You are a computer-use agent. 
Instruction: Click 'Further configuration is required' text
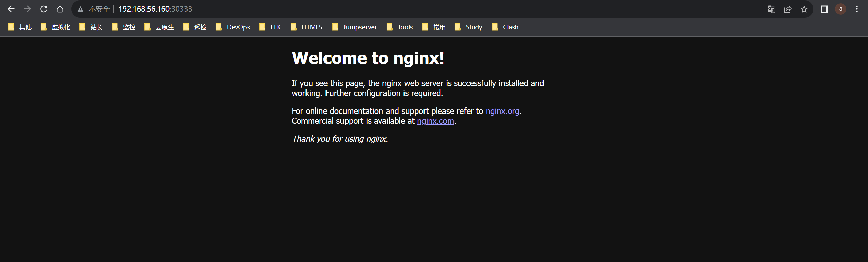383,93
